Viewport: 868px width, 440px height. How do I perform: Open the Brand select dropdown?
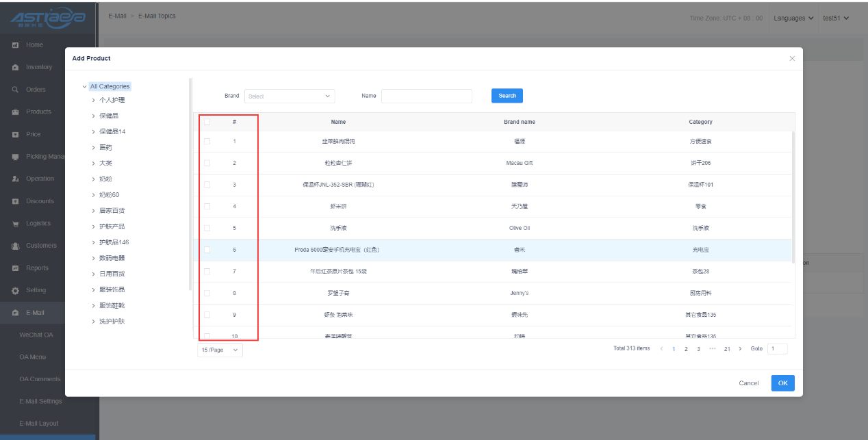pos(289,96)
